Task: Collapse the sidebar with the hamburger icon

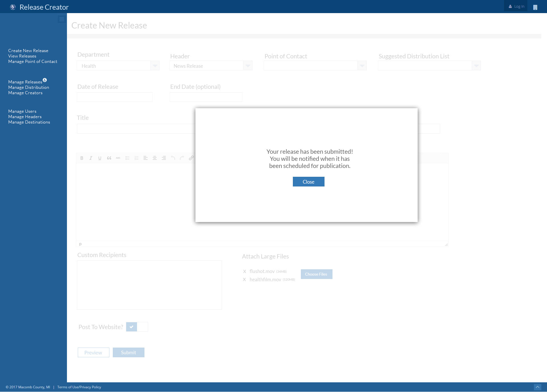Action: [x=62, y=19]
